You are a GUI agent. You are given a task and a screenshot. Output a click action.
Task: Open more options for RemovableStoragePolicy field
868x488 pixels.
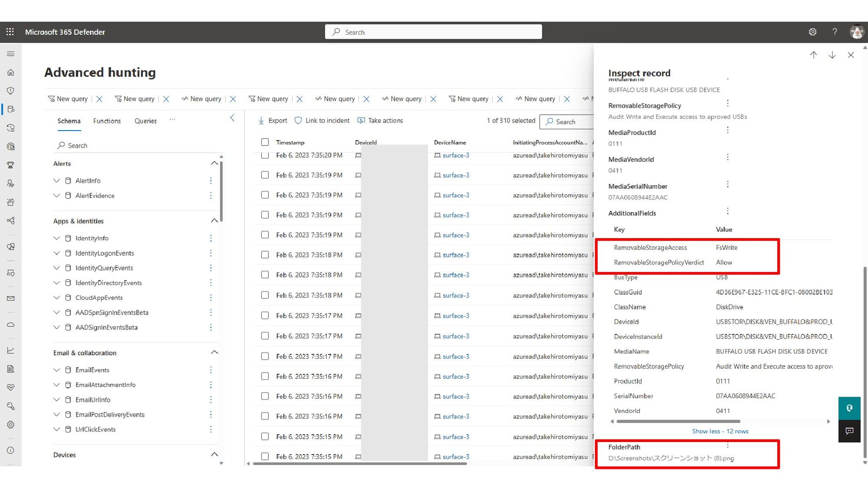point(728,103)
